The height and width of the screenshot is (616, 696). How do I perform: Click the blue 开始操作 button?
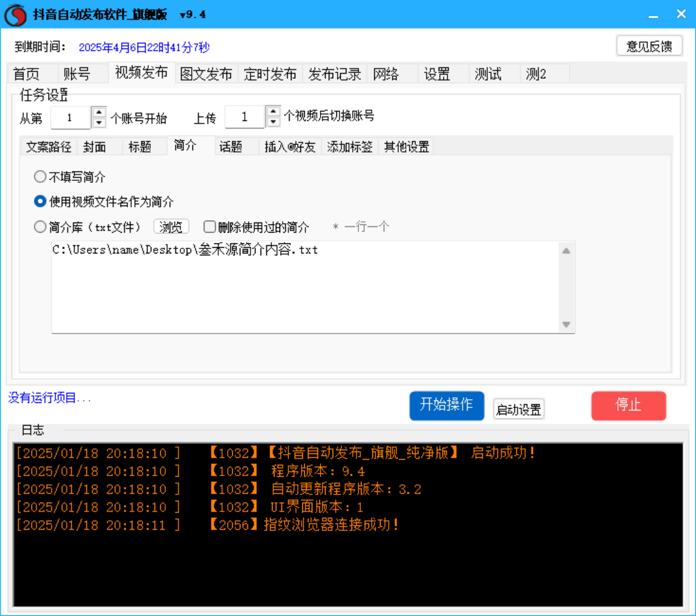pos(447,405)
